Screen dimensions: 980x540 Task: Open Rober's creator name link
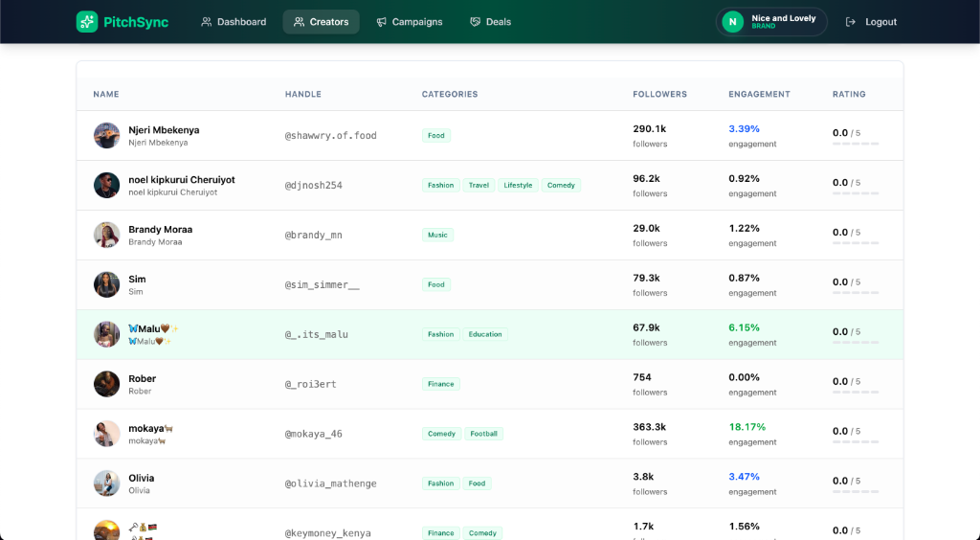(x=142, y=379)
